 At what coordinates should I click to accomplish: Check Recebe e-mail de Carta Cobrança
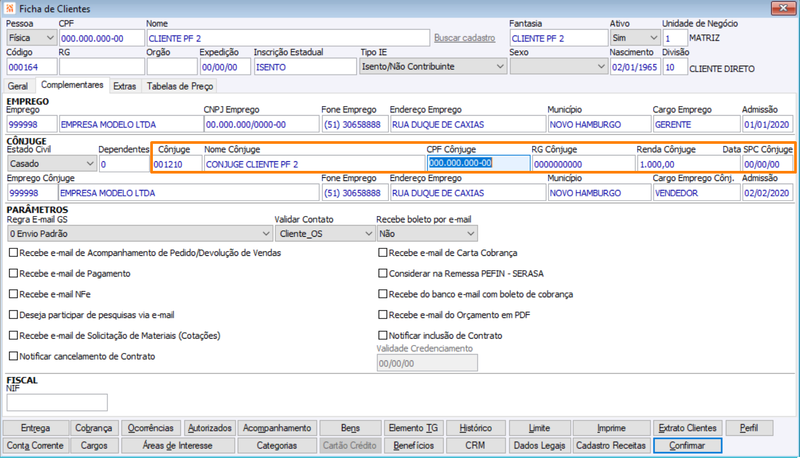coord(383,252)
